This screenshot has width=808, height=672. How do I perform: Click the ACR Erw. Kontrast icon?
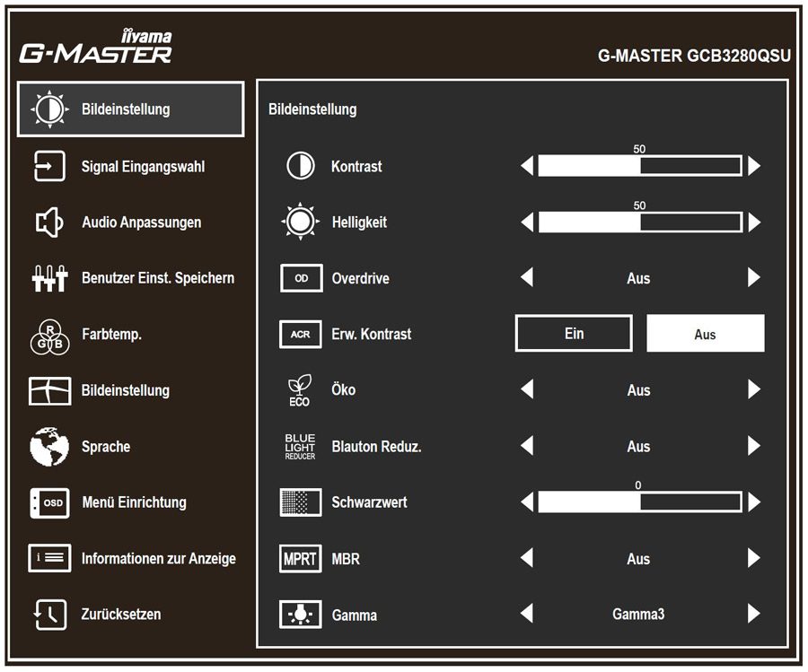pyautogui.click(x=301, y=334)
